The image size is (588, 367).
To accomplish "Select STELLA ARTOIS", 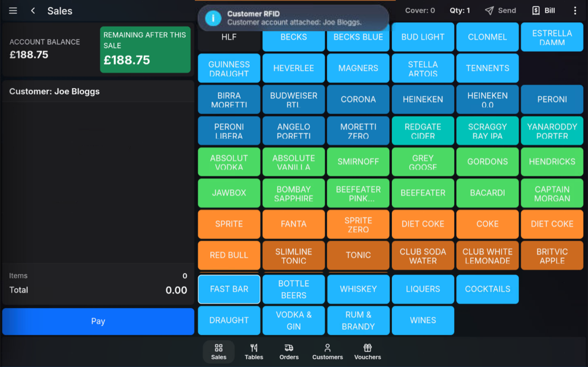I will pos(423,68).
